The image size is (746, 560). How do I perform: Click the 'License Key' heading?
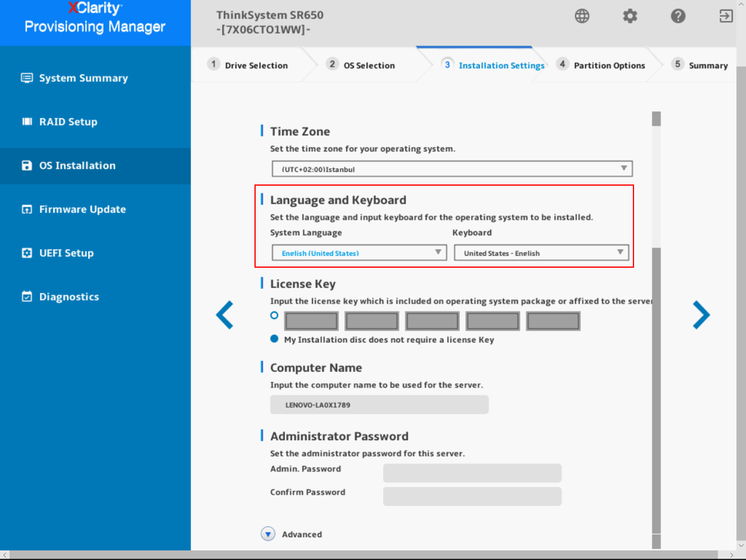[303, 284]
